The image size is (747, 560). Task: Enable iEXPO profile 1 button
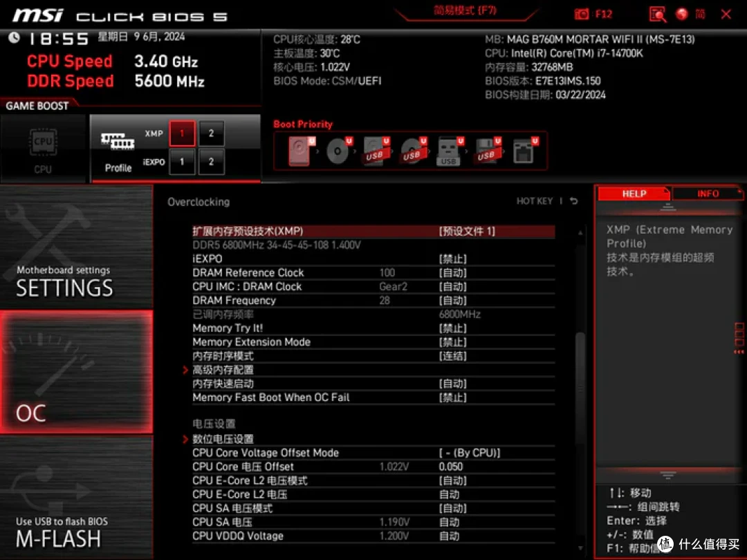click(x=182, y=162)
